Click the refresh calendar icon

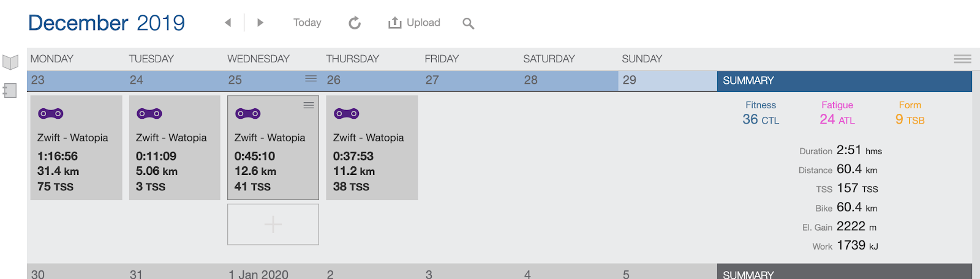355,23
